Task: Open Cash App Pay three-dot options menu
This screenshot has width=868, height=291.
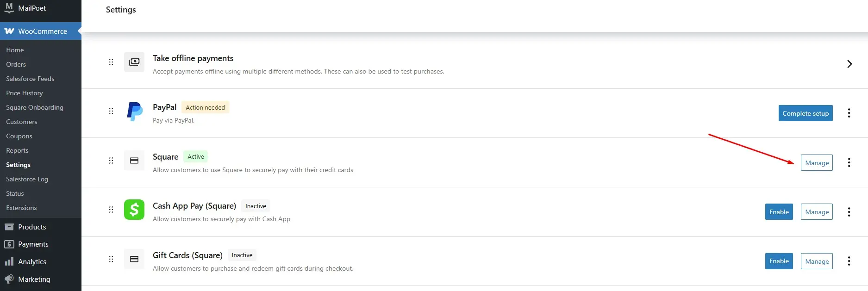Action: (849, 212)
